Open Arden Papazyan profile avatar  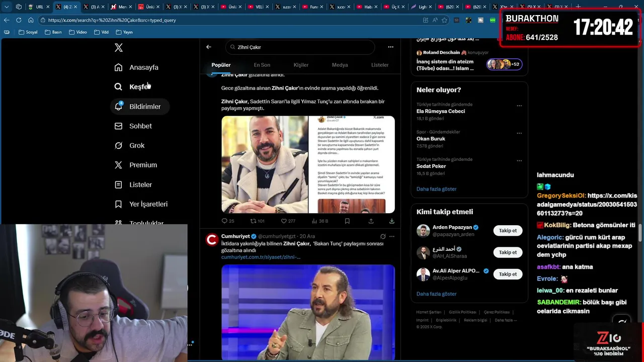tap(423, 231)
